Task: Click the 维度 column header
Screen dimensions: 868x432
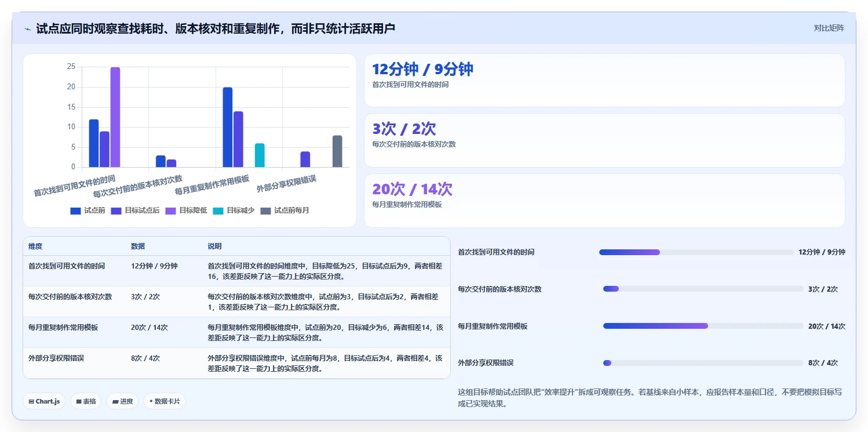Action: [35, 246]
